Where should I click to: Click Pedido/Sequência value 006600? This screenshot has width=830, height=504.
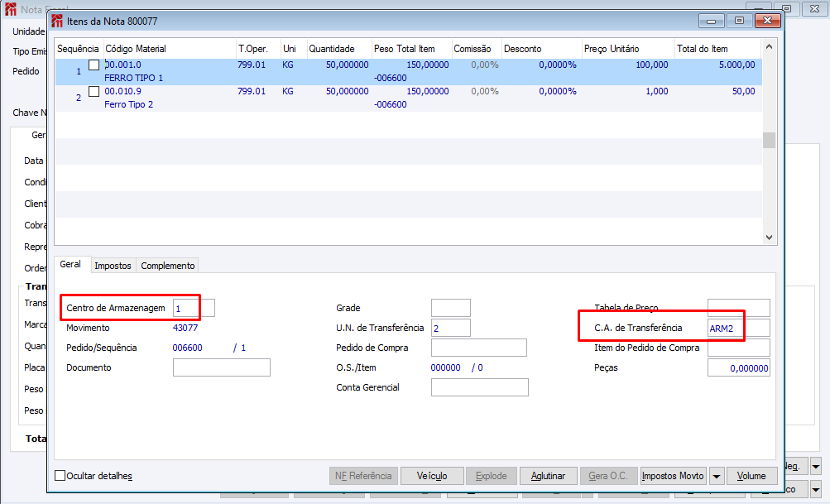tap(187, 348)
